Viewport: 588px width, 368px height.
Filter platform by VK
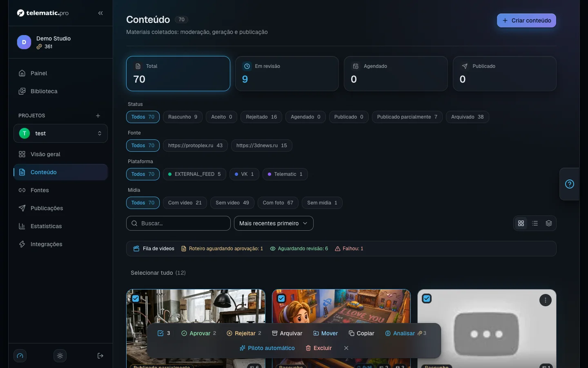[x=244, y=174]
